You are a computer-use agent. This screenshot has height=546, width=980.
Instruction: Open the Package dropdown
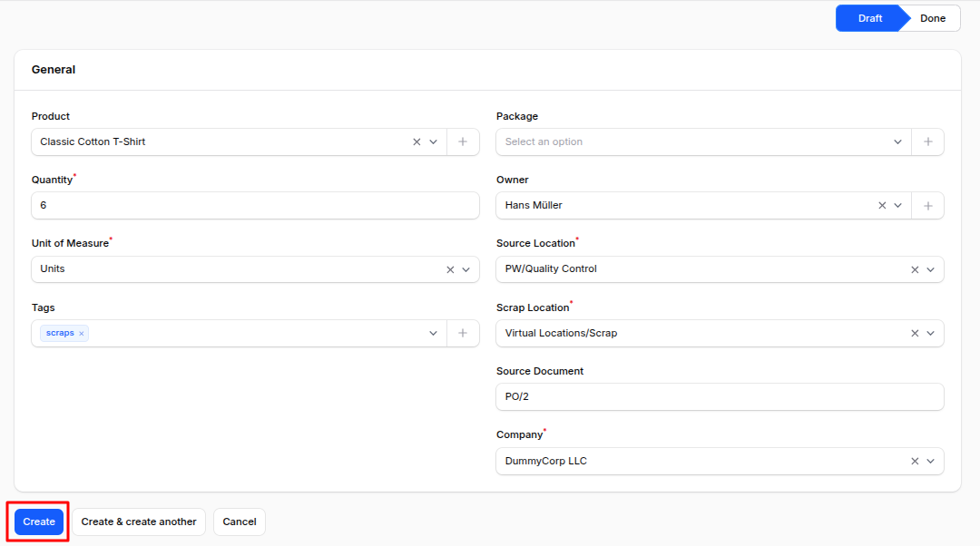click(699, 142)
